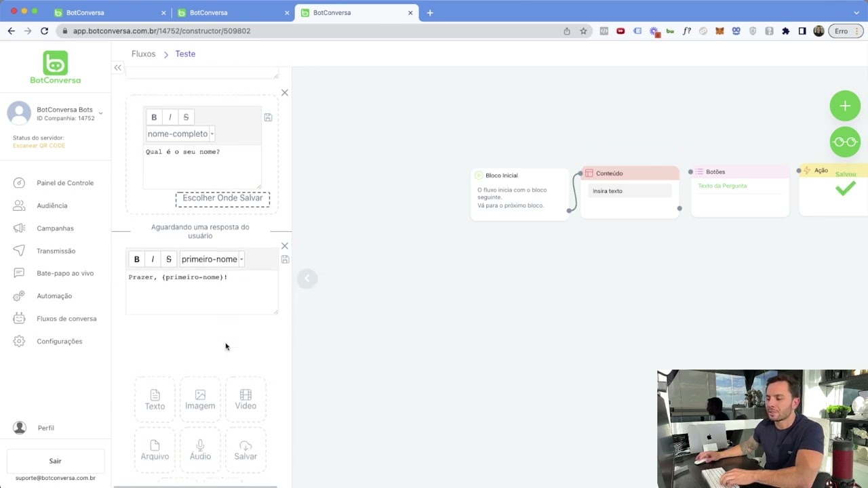
Task: Open Painel de Controle in sidebar
Action: point(65,183)
